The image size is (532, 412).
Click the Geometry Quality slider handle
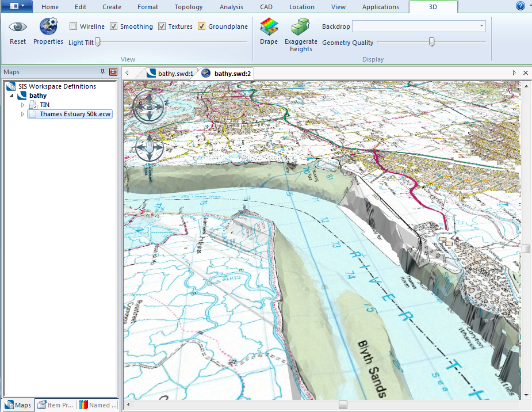pyautogui.click(x=432, y=42)
